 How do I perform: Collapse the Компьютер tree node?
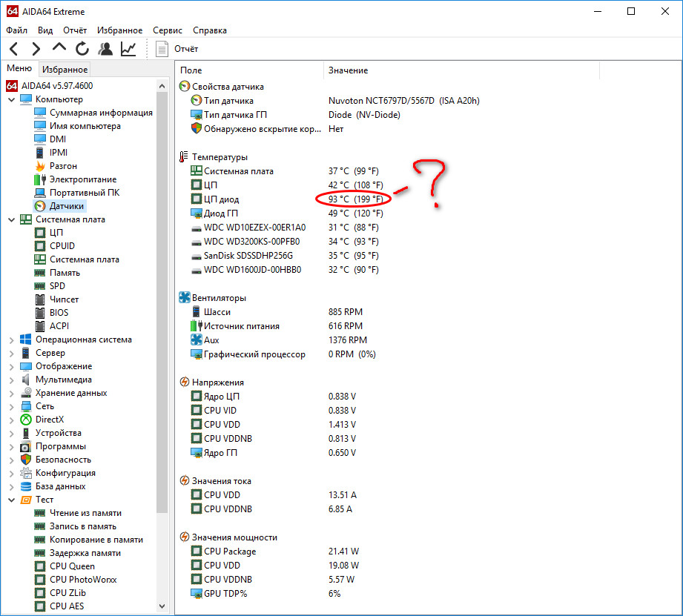coord(11,99)
